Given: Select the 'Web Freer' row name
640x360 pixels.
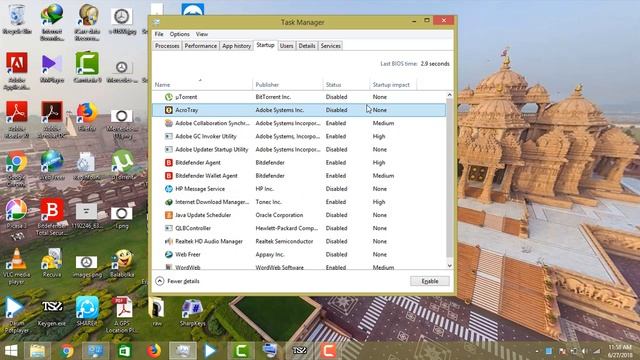Looking at the screenshot, I should click(188, 255).
